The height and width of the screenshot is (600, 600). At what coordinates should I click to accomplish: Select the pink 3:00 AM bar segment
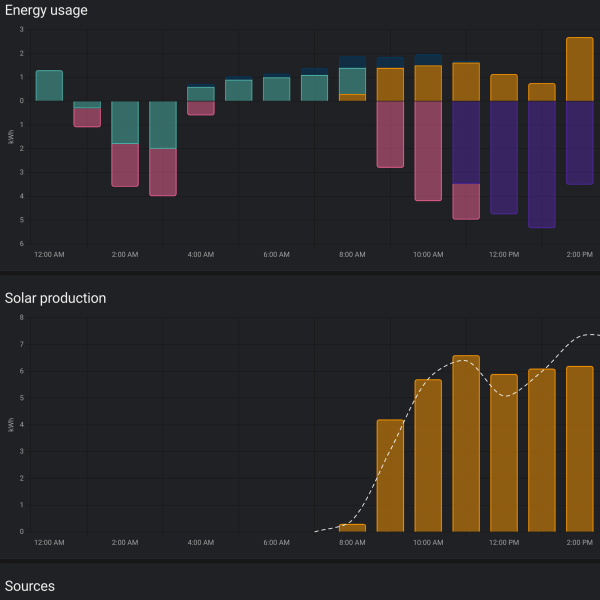point(163,172)
